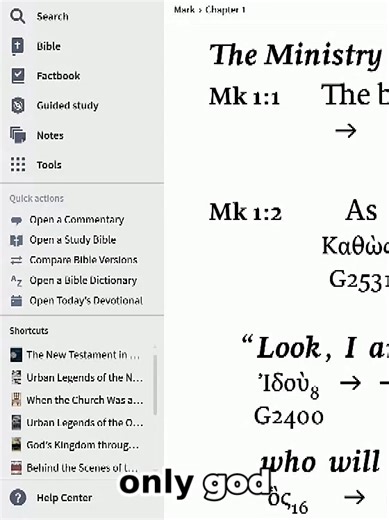Select the Bible menu label
This screenshot has width=389, height=520.
coord(49,46)
